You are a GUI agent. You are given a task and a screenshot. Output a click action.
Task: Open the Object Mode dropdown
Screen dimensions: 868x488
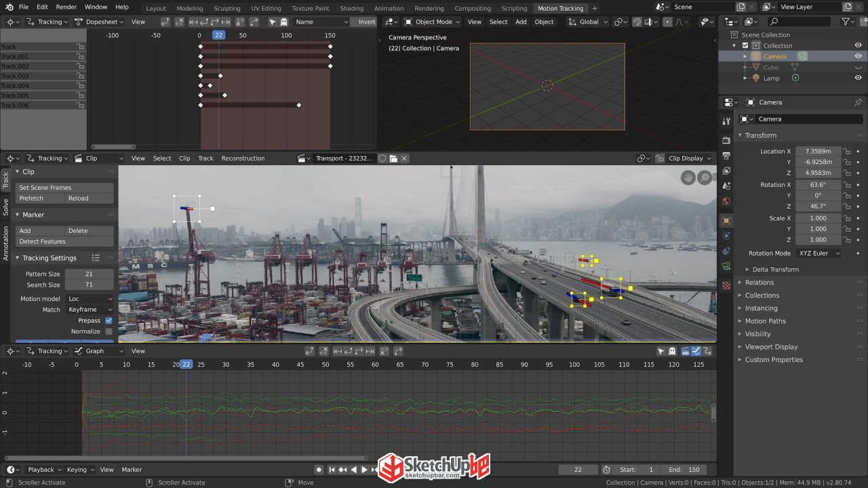432,22
